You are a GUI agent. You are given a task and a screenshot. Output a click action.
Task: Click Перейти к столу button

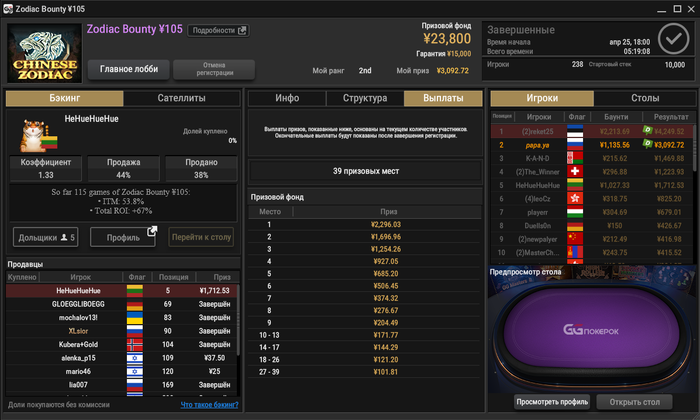[x=201, y=237]
